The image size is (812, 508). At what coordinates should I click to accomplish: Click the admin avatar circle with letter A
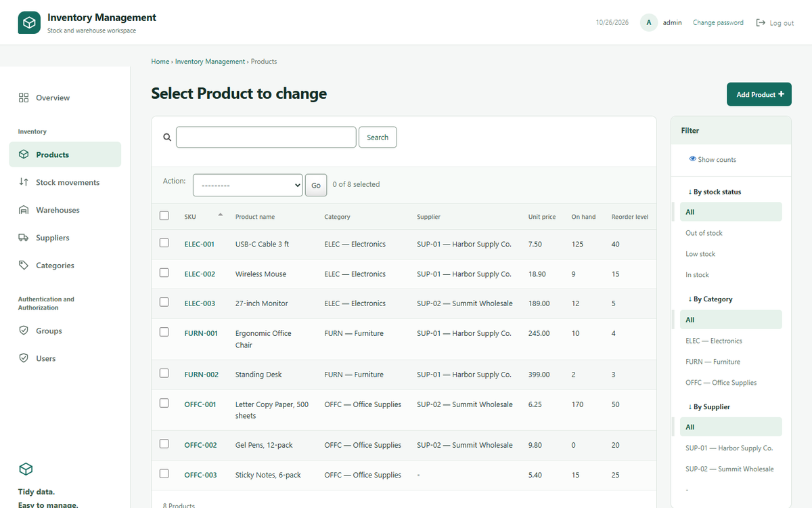(x=649, y=22)
